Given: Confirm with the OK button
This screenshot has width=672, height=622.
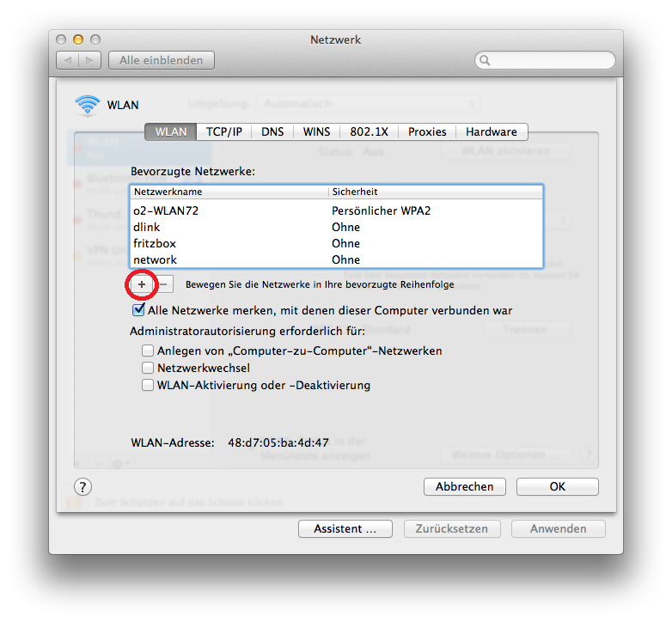Looking at the screenshot, I should pyautogui.click(x=557, y=487).
